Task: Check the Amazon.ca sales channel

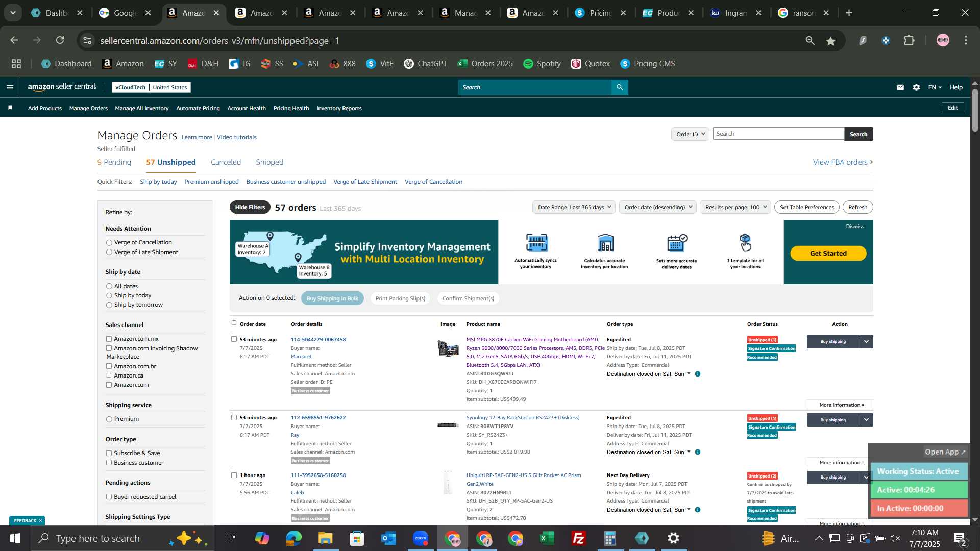Action: pyautogui.click(x=109, y=375)
